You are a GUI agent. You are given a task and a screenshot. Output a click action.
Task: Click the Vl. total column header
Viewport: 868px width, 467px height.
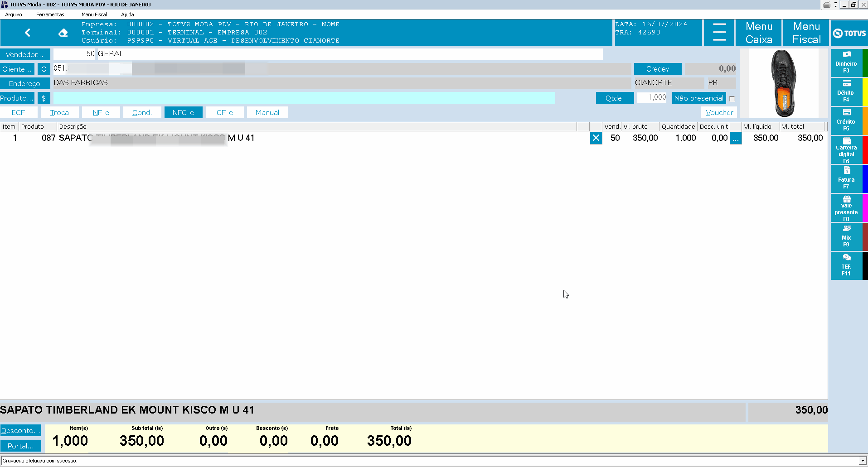click(x=802, y=127)
